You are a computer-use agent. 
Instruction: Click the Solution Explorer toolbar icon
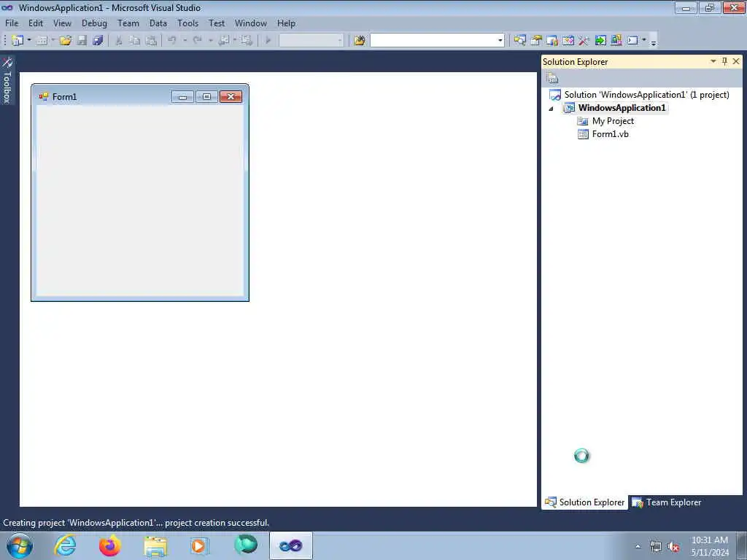519,41
